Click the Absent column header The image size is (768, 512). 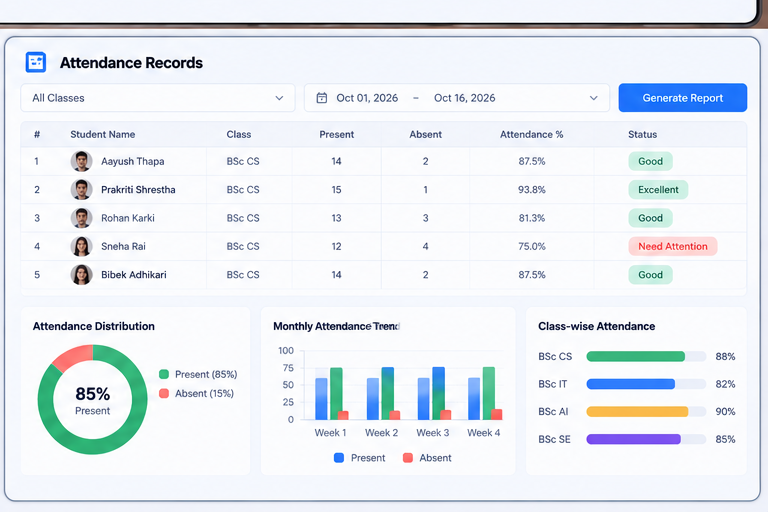pyautogui.click(x=426, y=134)
